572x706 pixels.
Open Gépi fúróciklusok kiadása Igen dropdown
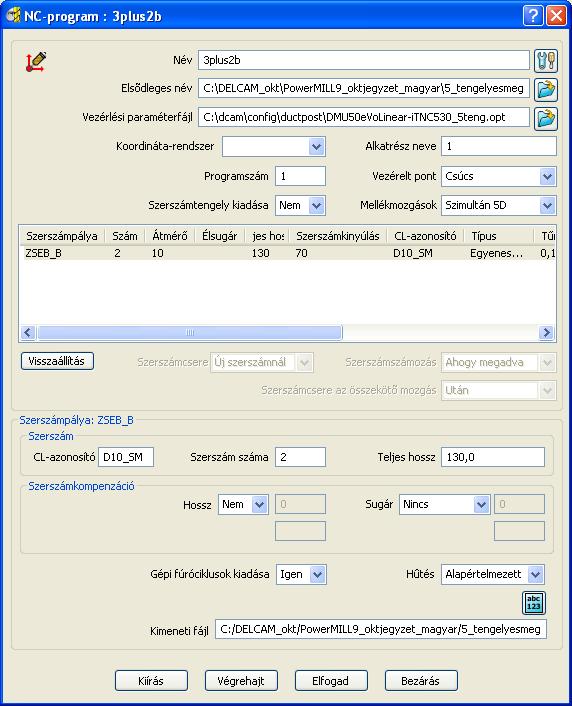[x=318, y=575]
